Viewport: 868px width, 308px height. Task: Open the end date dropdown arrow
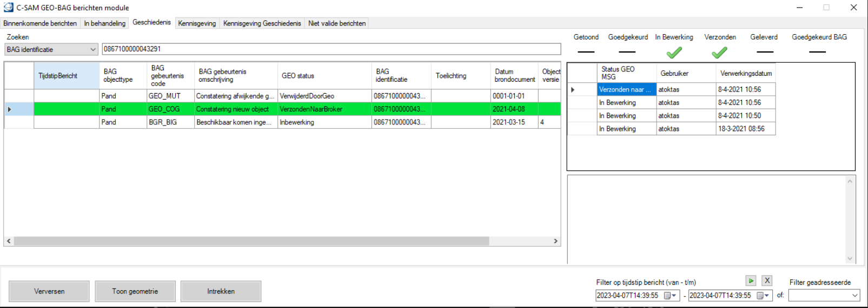click(767, 296)
